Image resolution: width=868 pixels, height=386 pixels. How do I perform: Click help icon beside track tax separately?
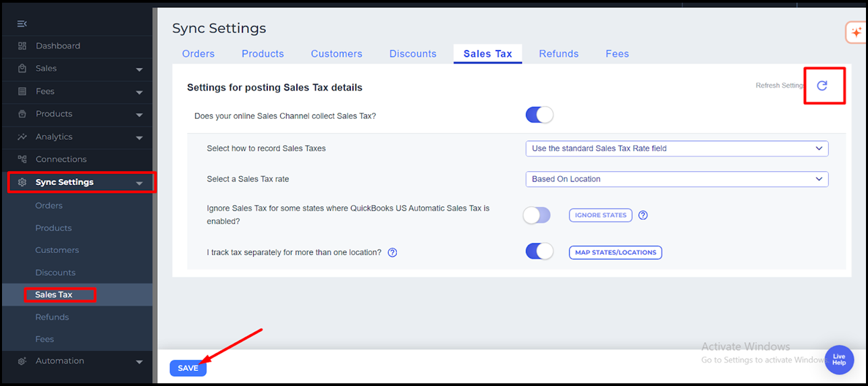click(392, 252)
